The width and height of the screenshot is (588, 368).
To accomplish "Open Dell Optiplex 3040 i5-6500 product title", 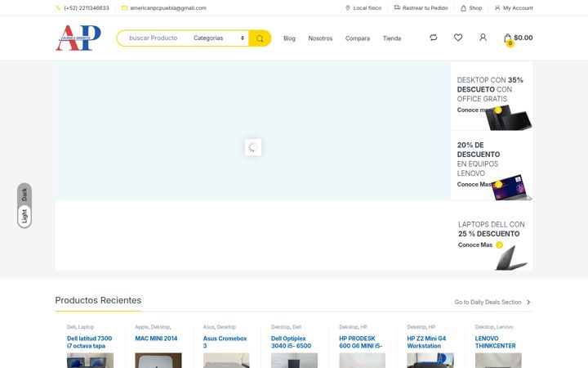I will tap(291, 342).
